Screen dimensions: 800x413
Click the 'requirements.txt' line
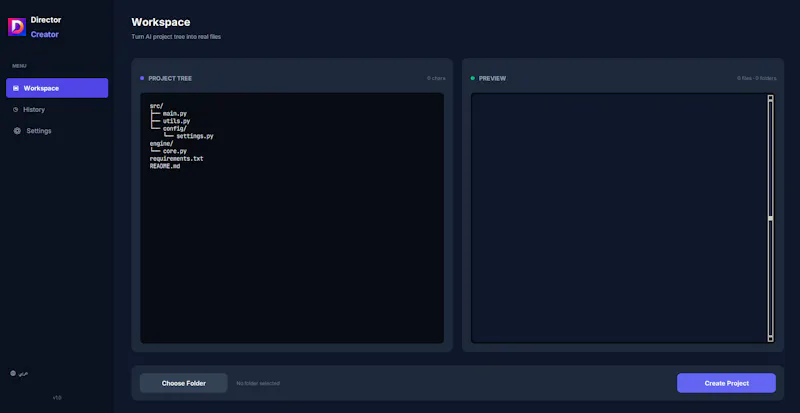(x=177, y=159)
